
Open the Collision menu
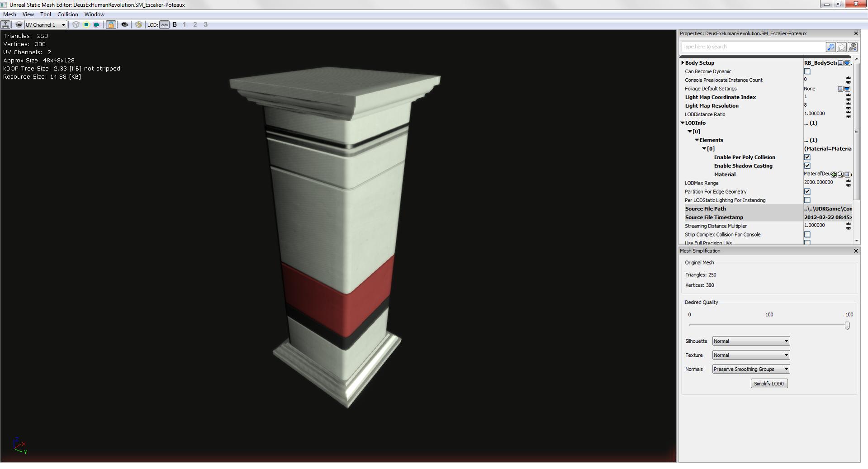tap(67, 14)
